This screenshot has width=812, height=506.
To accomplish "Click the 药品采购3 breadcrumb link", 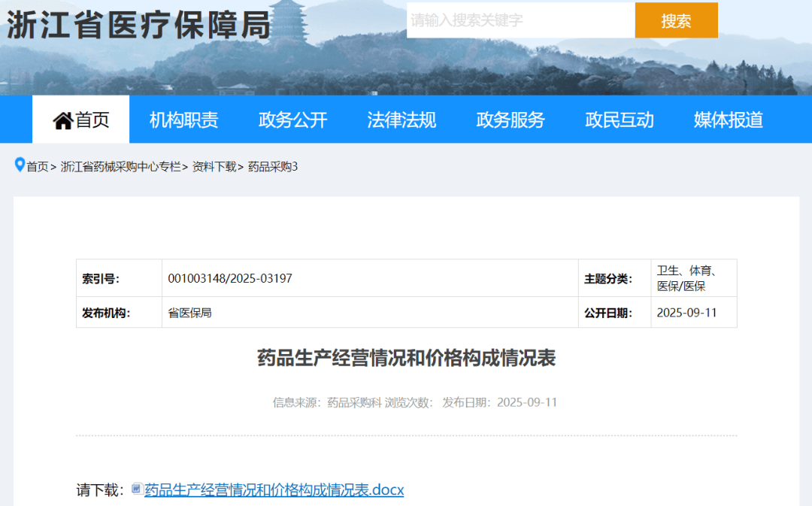I will (273, 167).
